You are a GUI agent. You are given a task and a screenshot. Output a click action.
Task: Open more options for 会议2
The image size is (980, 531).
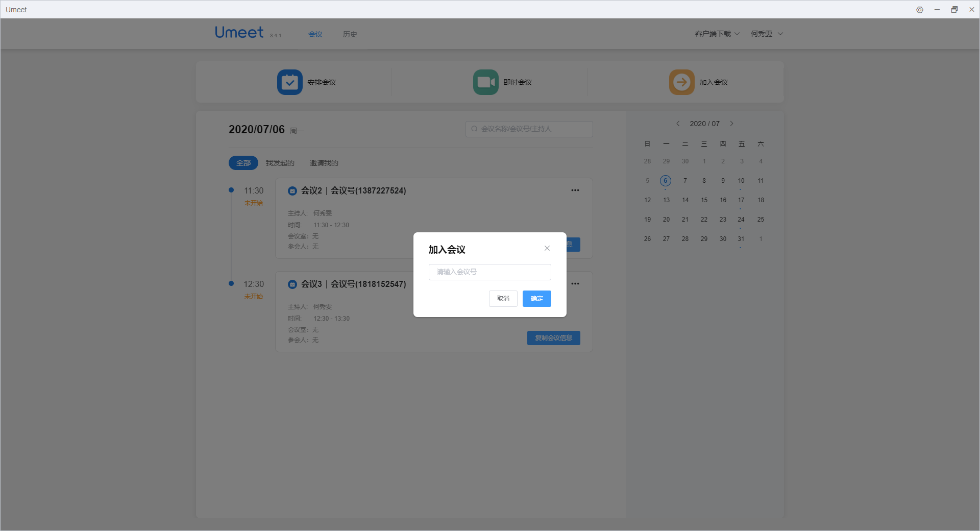(575, 190)
